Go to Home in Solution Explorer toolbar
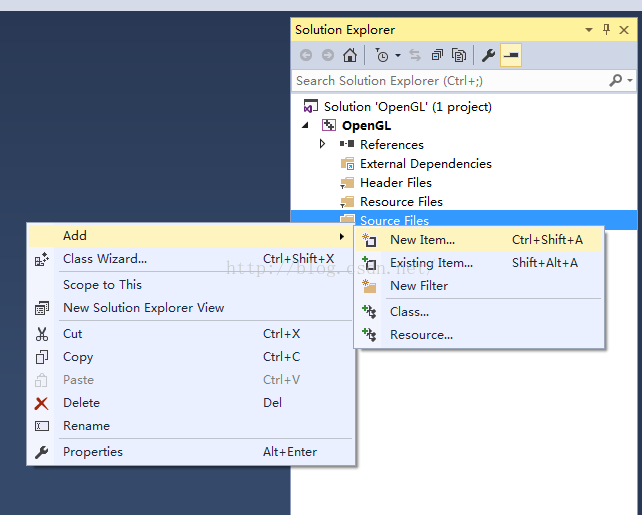 click(x=350, y=55)
